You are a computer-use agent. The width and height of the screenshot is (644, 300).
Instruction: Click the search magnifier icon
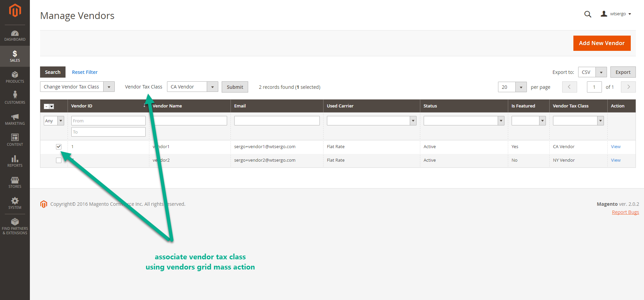588,14
